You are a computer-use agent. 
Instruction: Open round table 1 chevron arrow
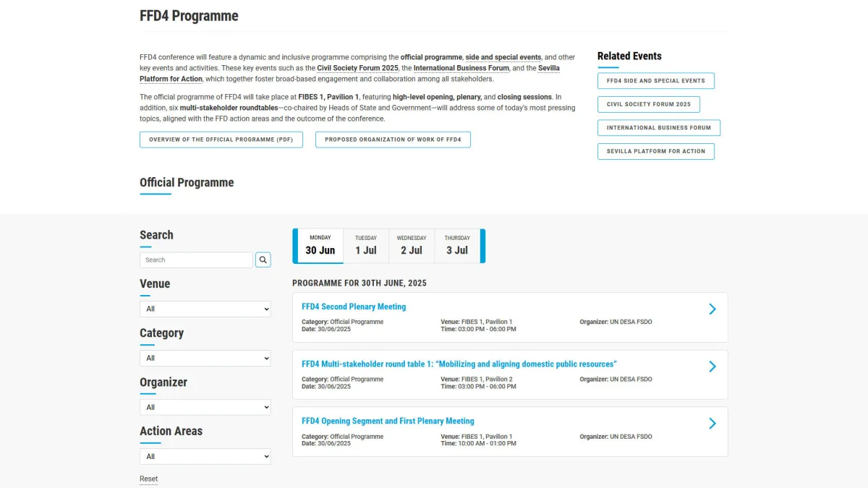click(712, 367)
